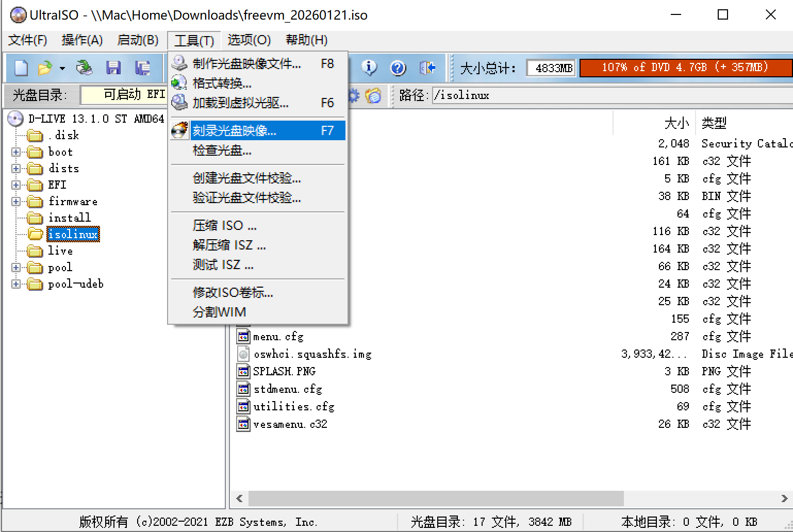Click the 加载到虚拟光驱 virtual drive icon
The image size is (793, 532).
[179, 103]
